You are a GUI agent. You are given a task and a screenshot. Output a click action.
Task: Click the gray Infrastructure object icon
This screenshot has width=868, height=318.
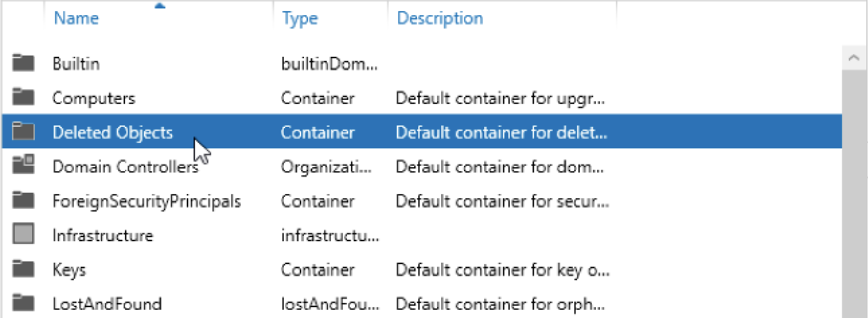24,234
